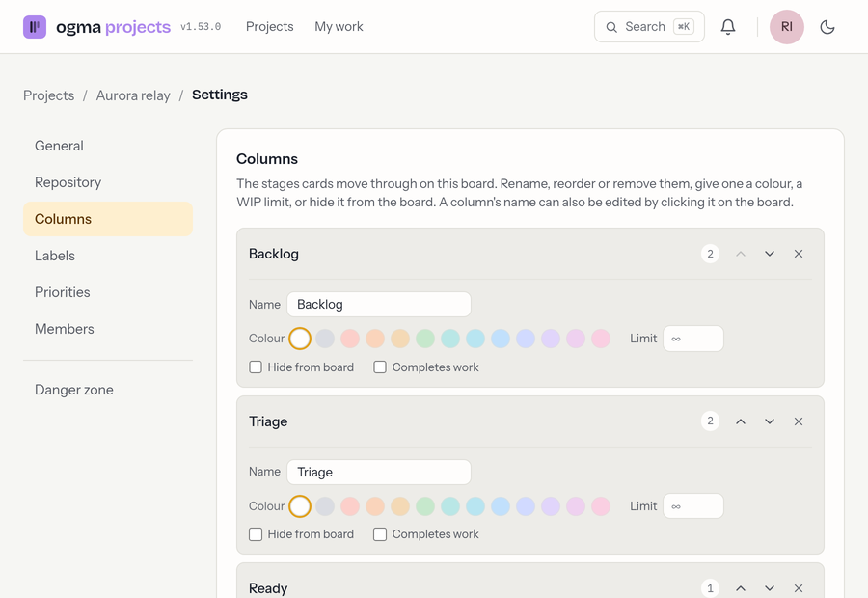Move Triage column up
Image resolution: width=868 pixels, height=598 pixels.
coord(741,421)
